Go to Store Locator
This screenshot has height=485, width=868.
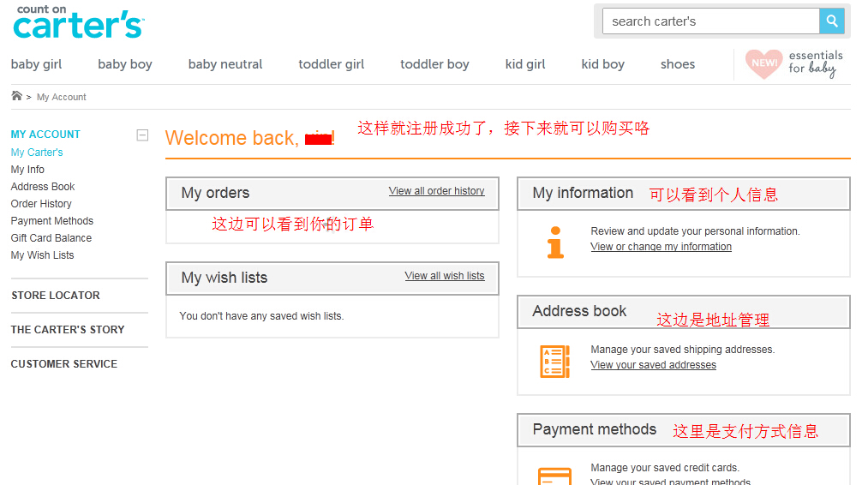pyautogui.click(x=56, y=296)
